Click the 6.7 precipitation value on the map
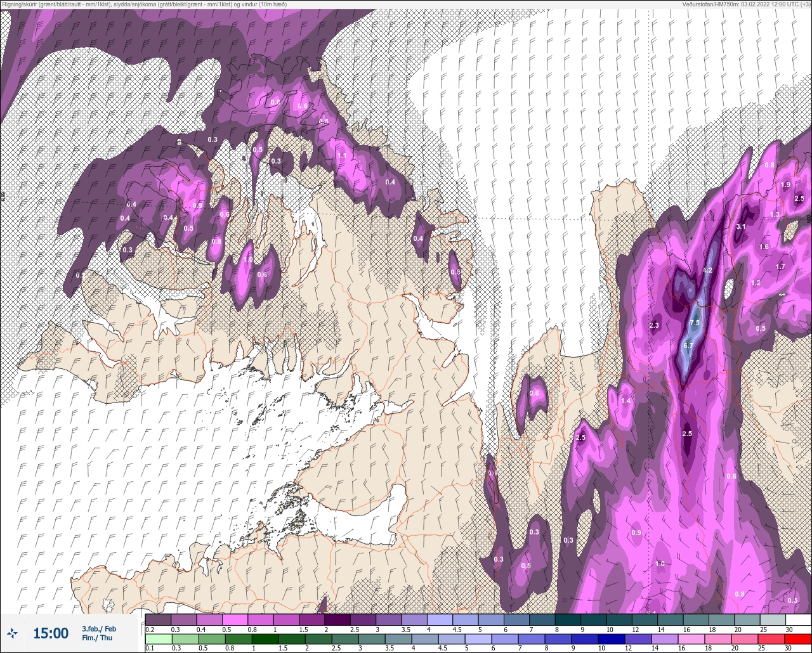 coord(688,346)
